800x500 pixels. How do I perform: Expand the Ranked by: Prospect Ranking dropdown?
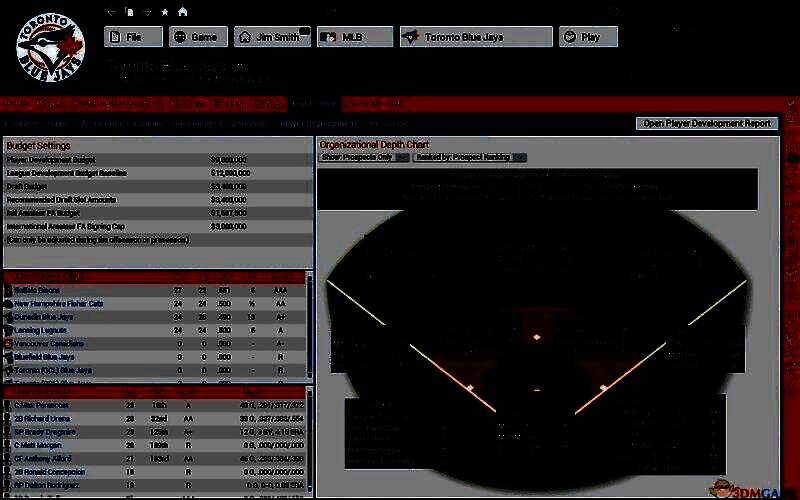coord(470,157)
